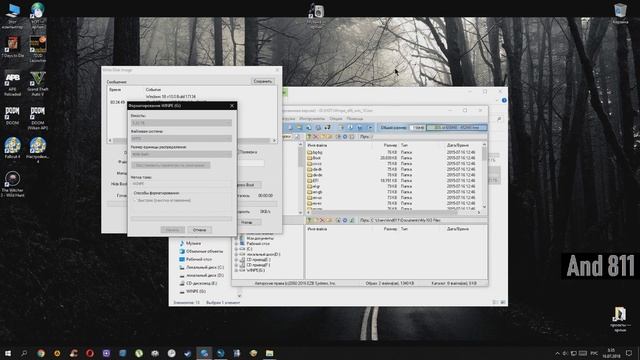Viewport: 640px width, 360px height.
Task: Open Google Chrome from the taskbar
Action: (x=41, y=353)
